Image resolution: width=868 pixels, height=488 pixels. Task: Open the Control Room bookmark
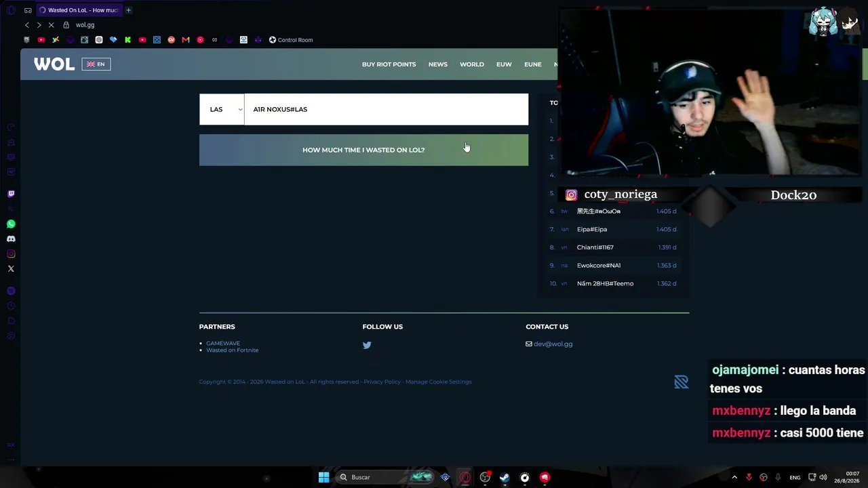pos(291,40)
